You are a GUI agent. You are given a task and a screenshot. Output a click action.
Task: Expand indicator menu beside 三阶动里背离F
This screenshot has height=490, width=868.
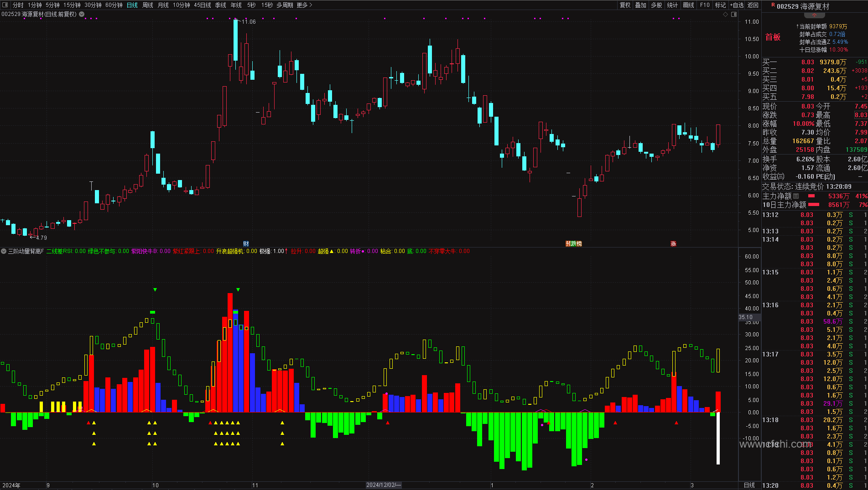[x=4, y=251]
